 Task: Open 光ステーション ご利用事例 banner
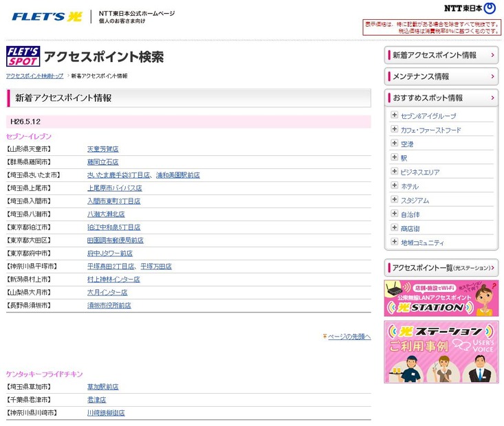(441, 352)
